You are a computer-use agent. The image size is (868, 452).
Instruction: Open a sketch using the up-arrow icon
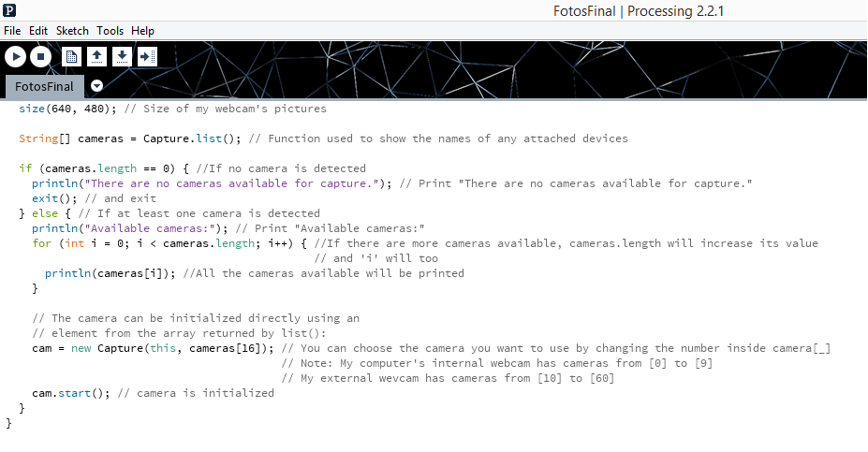point(96,56)
